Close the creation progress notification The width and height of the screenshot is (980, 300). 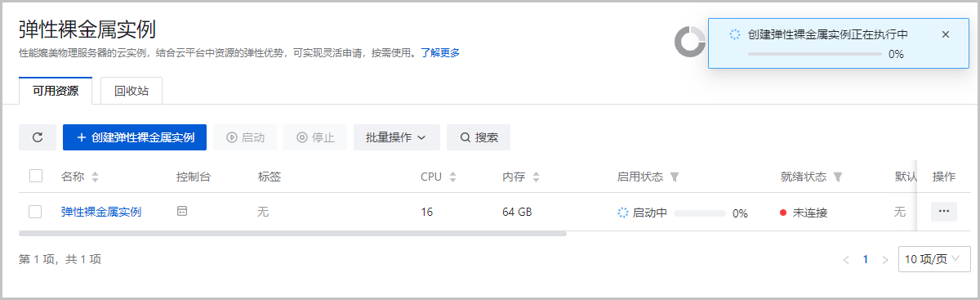click(x=946, y=34)
